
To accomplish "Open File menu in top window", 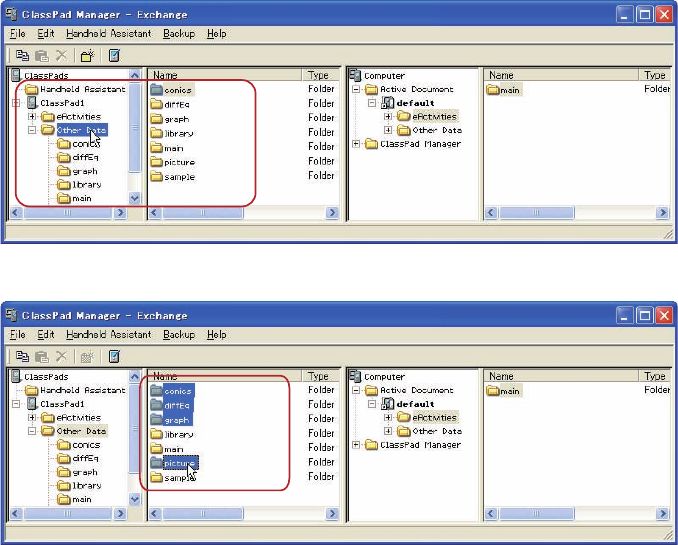I will (17, 34).
